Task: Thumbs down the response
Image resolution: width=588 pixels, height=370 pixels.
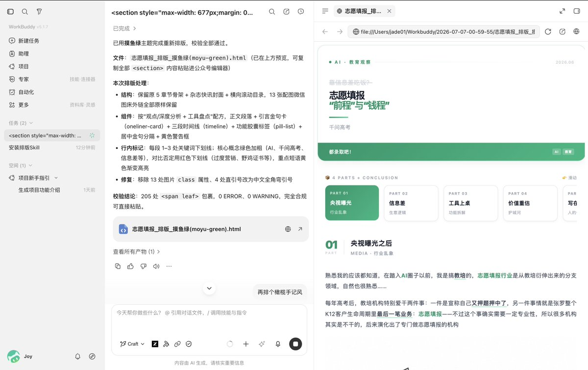Action: [x=143, y=266]
